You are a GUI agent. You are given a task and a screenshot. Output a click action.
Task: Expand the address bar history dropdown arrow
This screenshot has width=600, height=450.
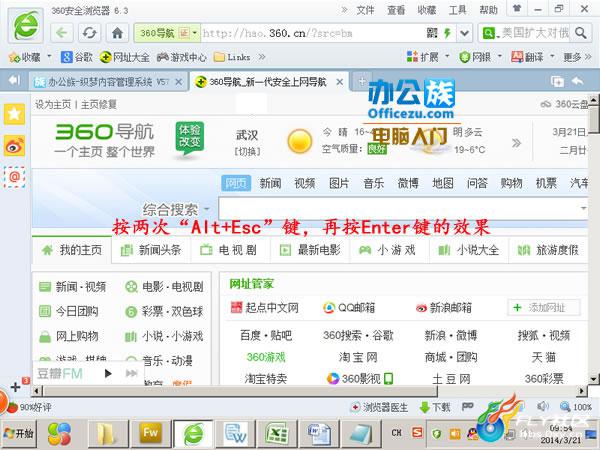[x=464, y=33]
